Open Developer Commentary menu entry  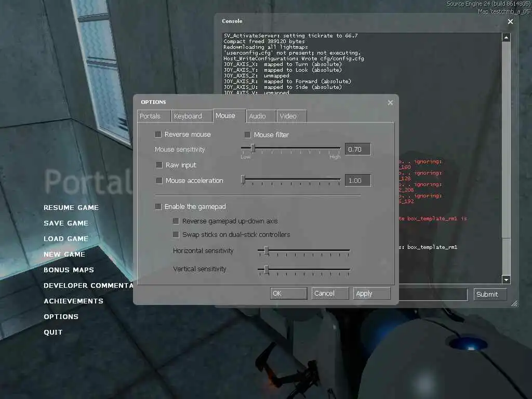pyautogui.click(x=88, y=286)
